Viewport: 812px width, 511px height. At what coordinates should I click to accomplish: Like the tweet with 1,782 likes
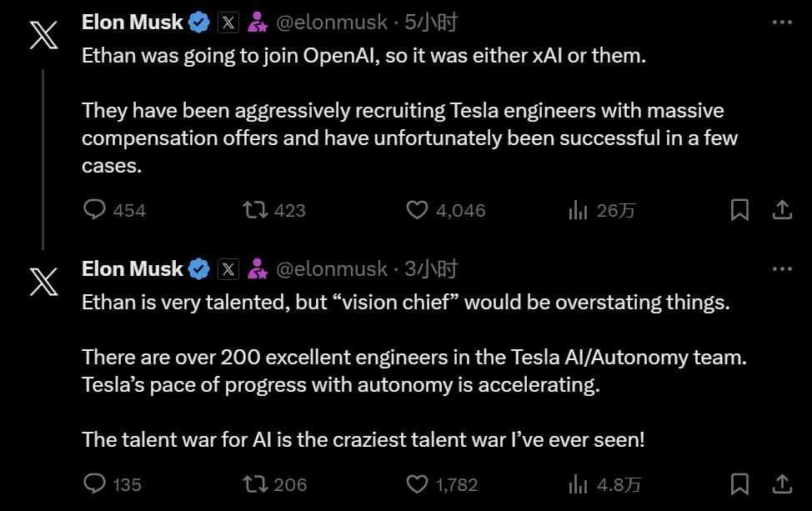pyautogui.click(x=416, y=483)
